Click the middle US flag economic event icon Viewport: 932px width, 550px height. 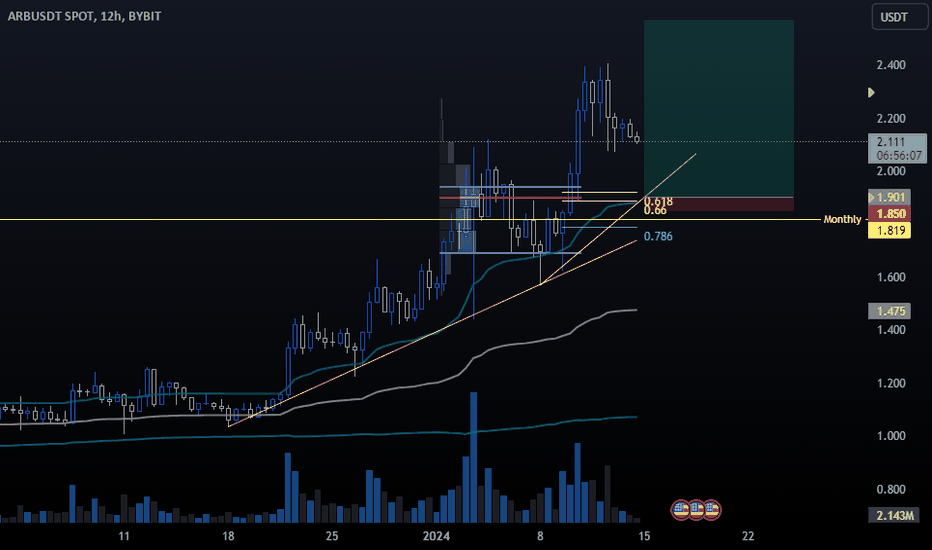pos(696,510)
